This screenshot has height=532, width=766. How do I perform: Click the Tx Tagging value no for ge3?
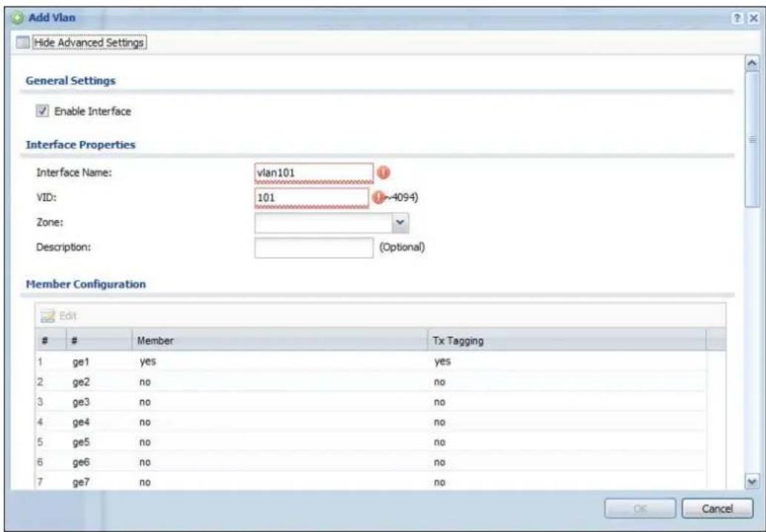tap(439, 402)
